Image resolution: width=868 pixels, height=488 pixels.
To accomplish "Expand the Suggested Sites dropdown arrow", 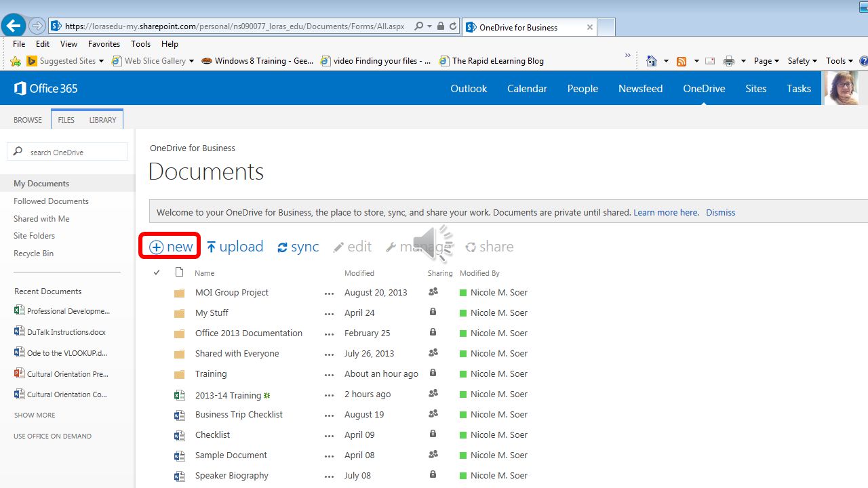I will click(x=101, y=61).
